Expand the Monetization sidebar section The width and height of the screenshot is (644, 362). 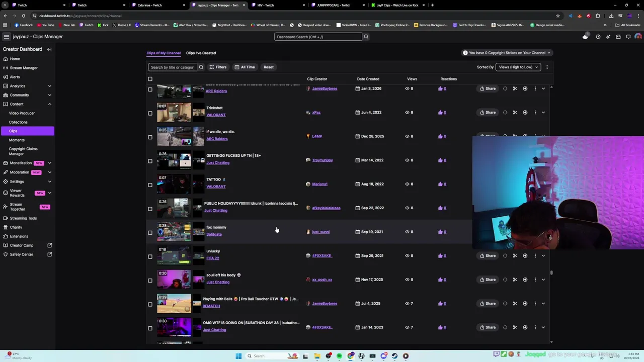point(49,163)
